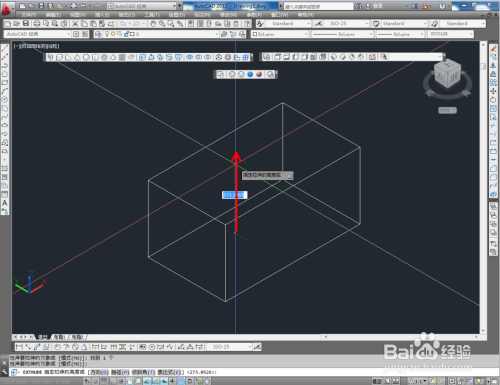The width and height of the screenshot is (500, 385).
Task: Click the Save icon in the standard toolbar
Action: [x=26, y=24]
